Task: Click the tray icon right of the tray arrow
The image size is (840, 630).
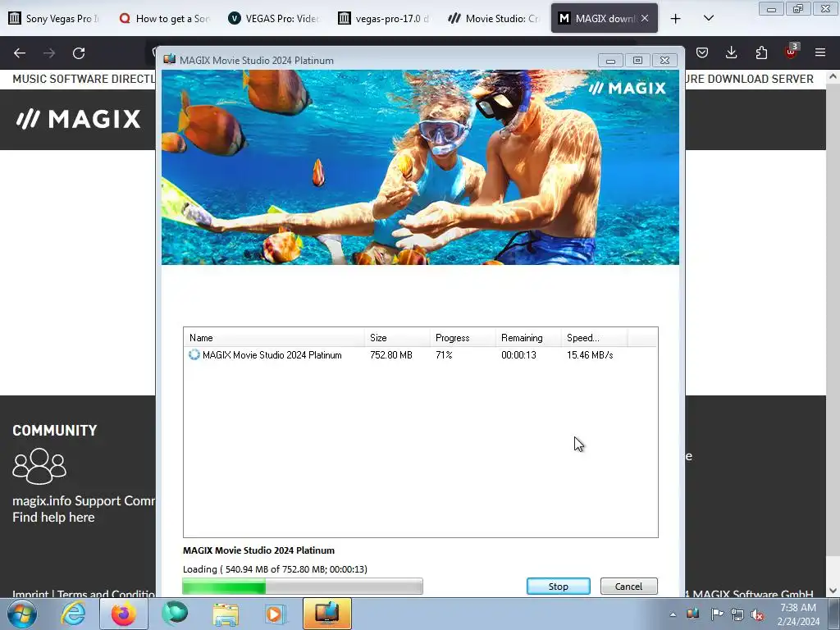Action: tap(692, 614)
